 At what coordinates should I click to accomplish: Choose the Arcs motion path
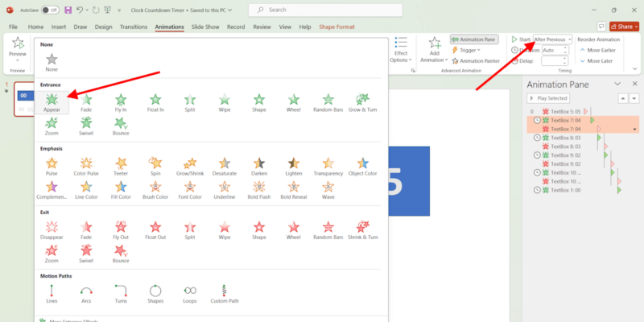coord(86,294)
